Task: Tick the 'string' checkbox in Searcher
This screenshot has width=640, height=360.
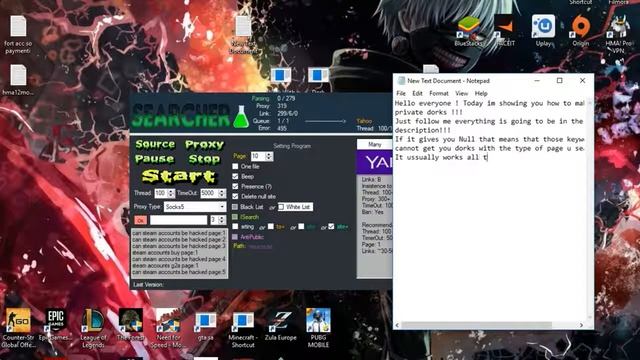Action: [235, 227]
